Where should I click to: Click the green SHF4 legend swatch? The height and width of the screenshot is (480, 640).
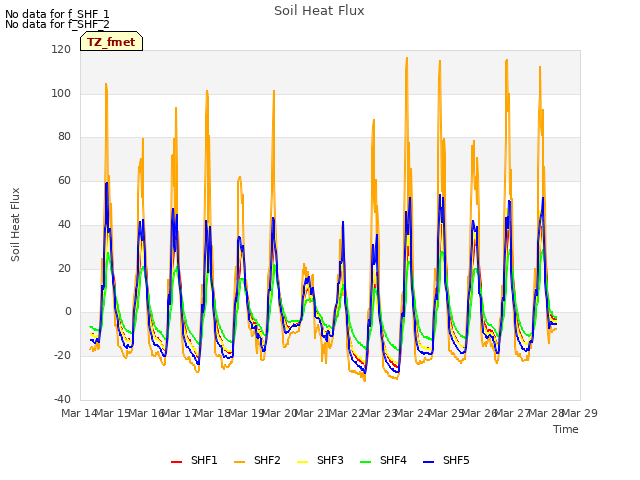[x=366, y=462]
